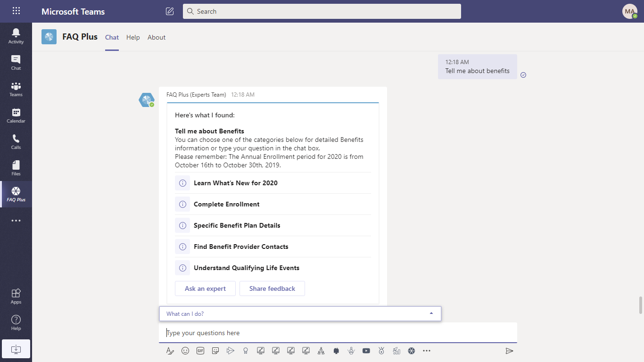Go to Chat in the left rail
The height and width of the screenshot is (362, 644).
pyautogui.click(x=16, y=62)
